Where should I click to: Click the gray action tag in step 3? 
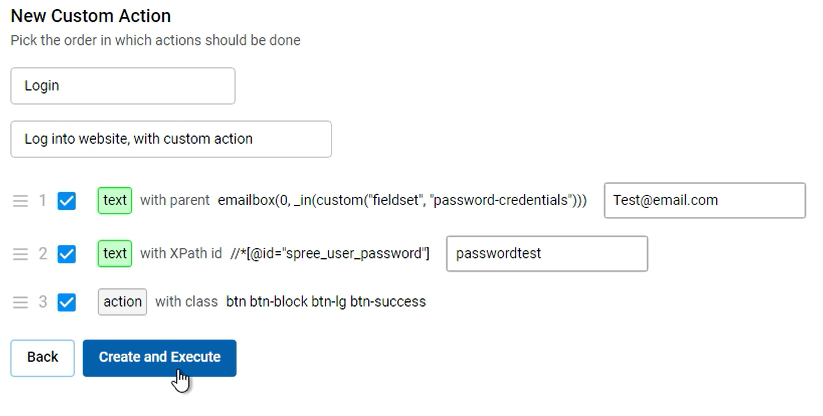pos(122,302)
